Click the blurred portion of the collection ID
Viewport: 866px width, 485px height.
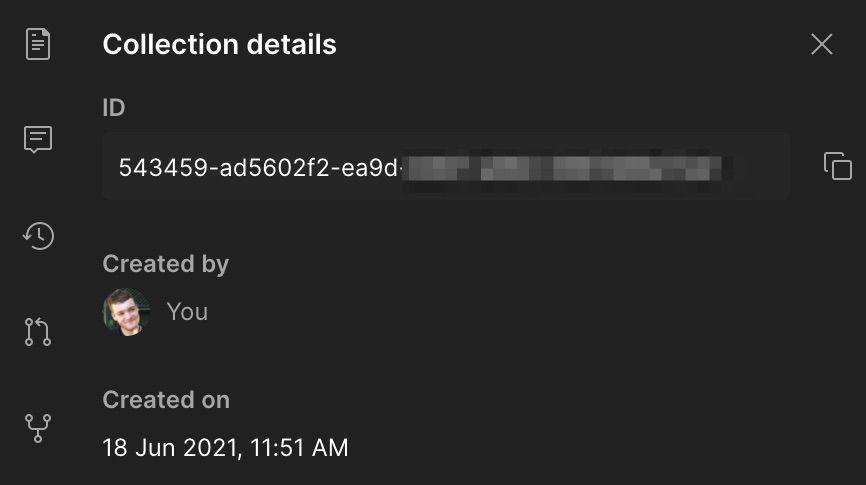coord(563,167)
